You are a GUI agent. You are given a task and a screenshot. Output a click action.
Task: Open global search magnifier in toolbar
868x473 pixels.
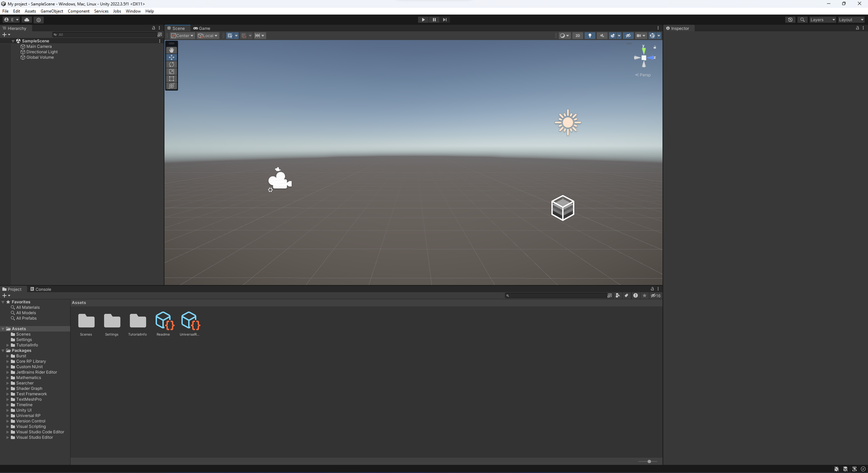(802, 20)
